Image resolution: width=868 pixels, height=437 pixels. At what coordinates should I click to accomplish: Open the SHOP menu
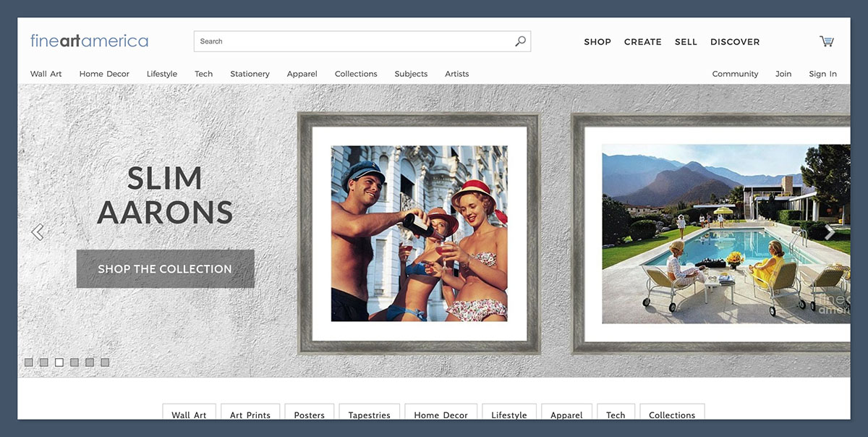point(597,42)
